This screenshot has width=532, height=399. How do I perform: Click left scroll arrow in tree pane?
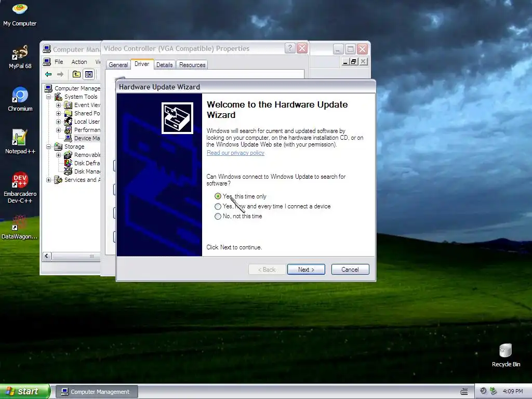pyautogui.click(x=47, y=256)
